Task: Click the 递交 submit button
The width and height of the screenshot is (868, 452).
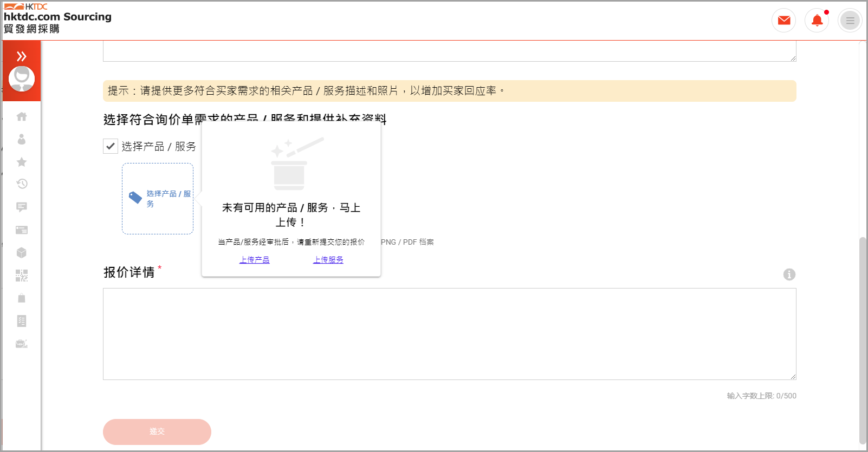Action: 157,432
